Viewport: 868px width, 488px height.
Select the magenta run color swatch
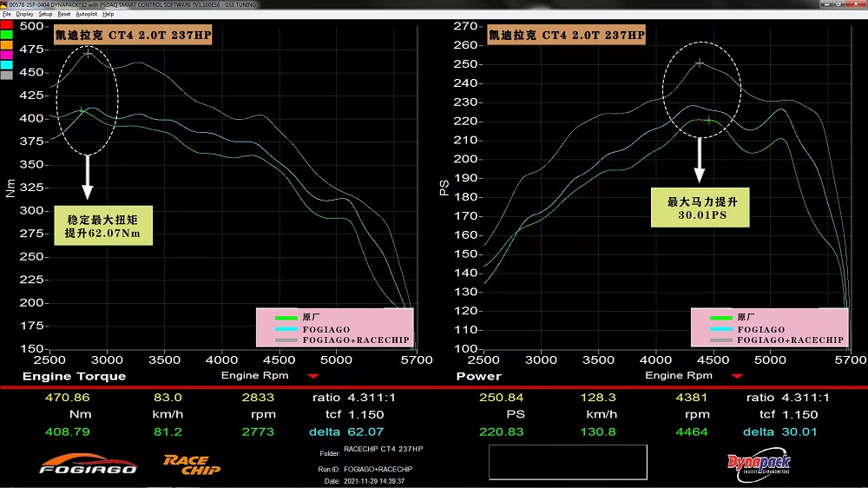(6, 55)
